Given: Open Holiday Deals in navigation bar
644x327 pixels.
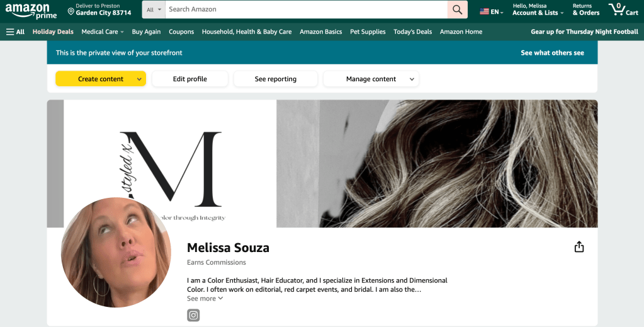Looking at the screenshot, I should coord(53,32).
